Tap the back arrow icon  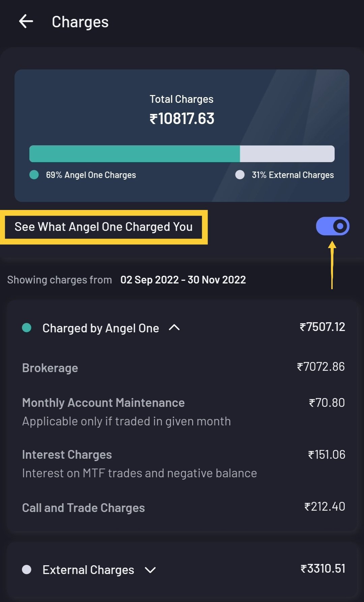click(x=26, y=22)
